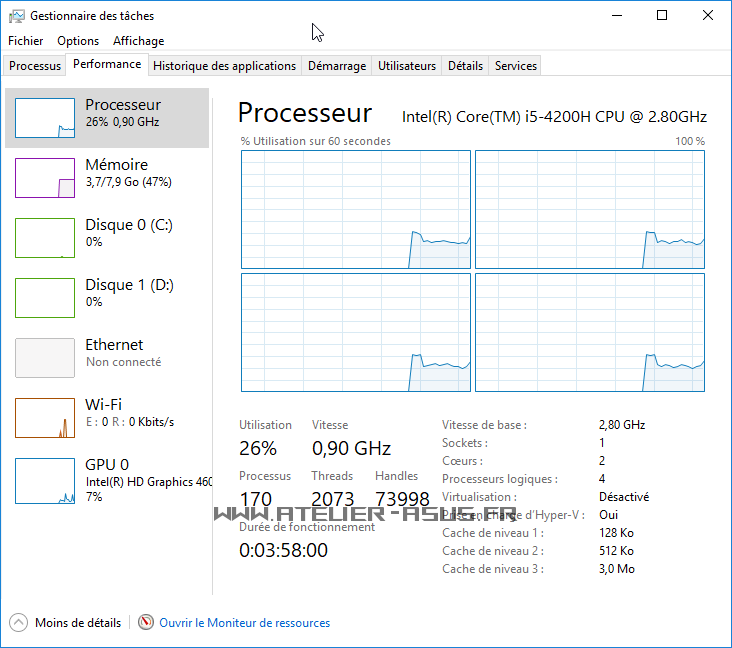Switch to Historique des applications tab
Viewport: 732px width, 648px height.
(x=224, y=66)
